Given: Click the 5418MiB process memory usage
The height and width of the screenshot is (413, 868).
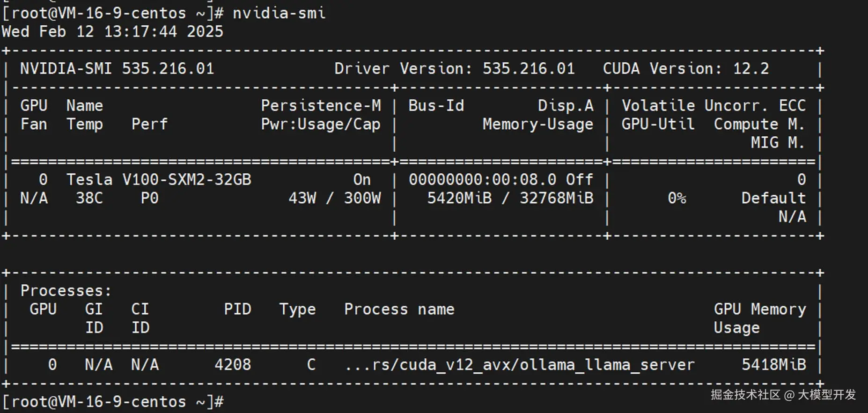Looking at the screenshot, I should [x=773, y=364].
